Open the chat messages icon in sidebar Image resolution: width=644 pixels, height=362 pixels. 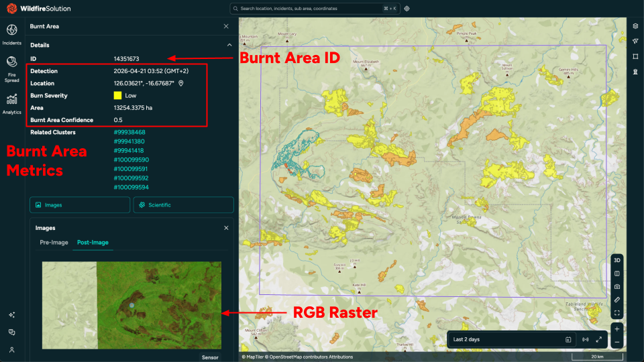12,332
